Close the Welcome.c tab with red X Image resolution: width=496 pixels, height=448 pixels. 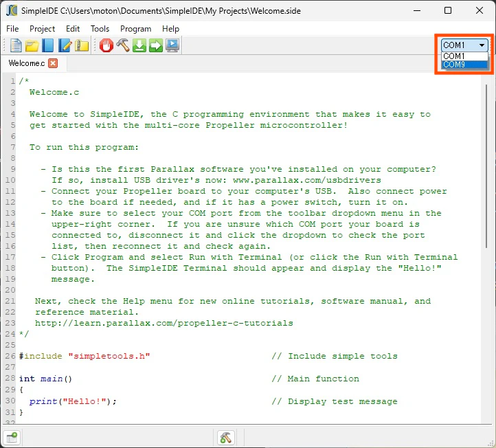[53, 63]
